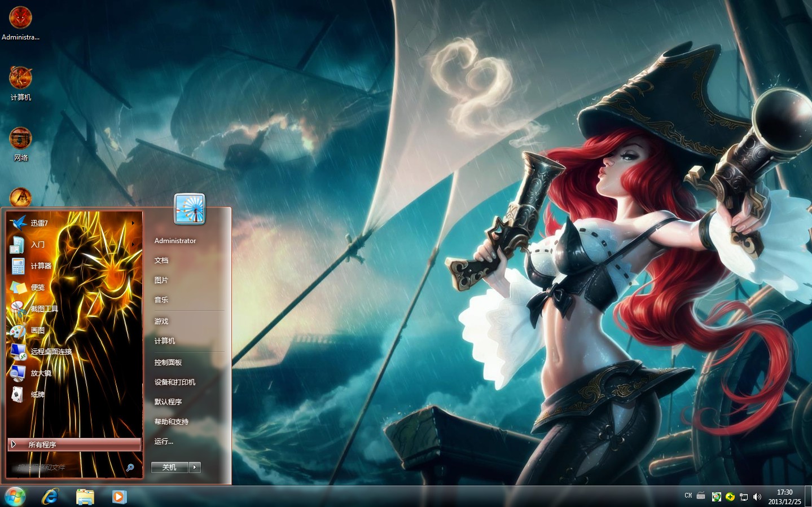The image size is (812, 507).
Task: Expand 所有程序 all programs
Action: [74, 444]
